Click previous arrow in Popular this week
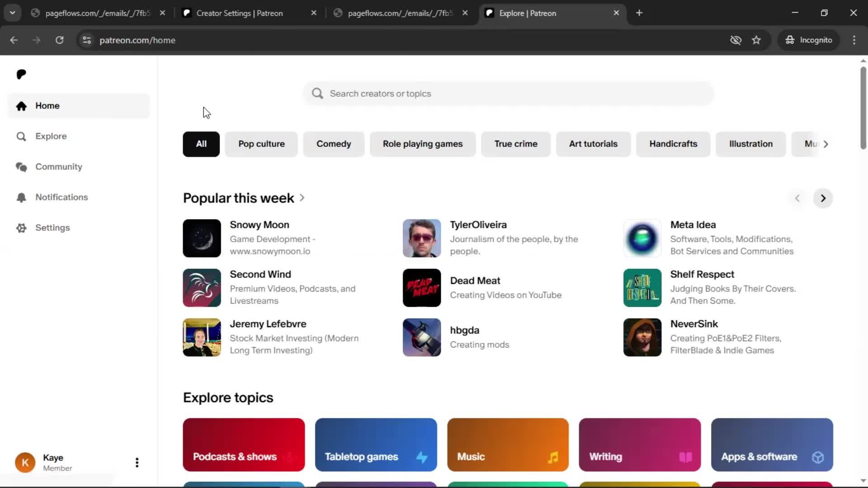The image size is (868, 488). pos(797,198)
